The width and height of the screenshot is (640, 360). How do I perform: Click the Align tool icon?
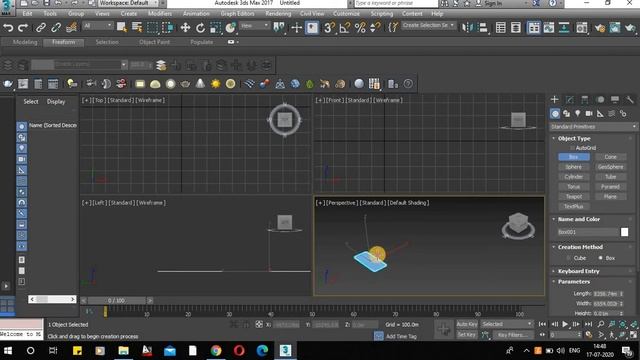(482, 28)
